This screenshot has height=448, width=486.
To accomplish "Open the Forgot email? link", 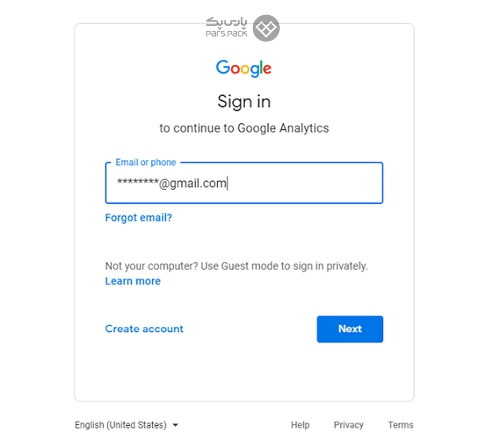I will coord(138,217).
